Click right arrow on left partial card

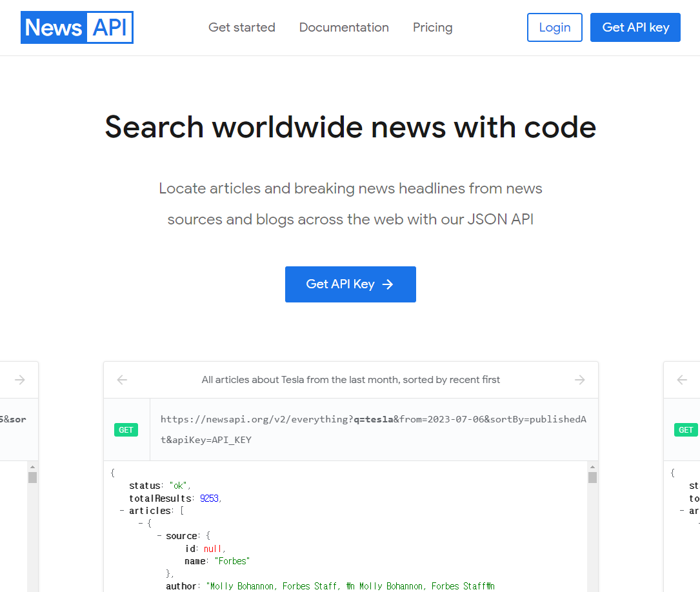[x=19, y=380]
